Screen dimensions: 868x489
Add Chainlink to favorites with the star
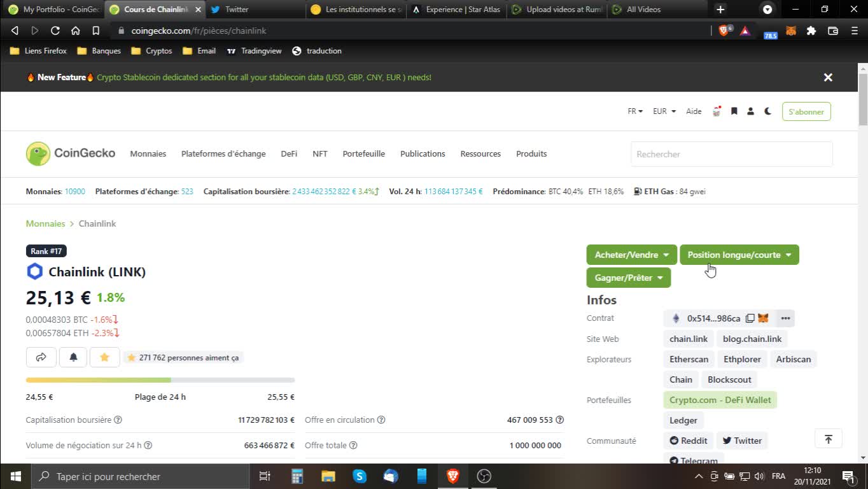105,357
